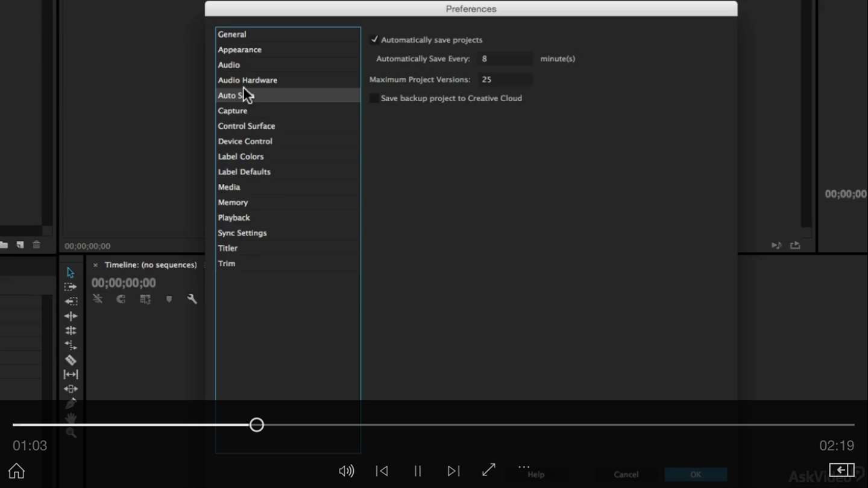Screen dimensions: 868x488
Task: Open Capture preferences category
Action: tap(288, 111)
